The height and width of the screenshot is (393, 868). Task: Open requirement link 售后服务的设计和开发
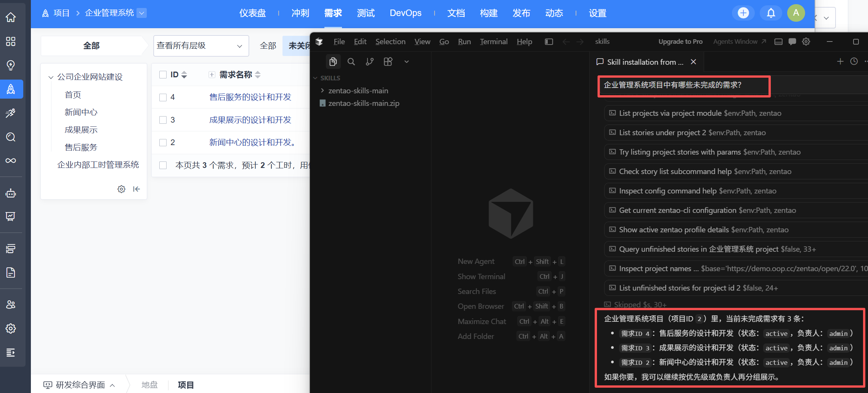250,97
